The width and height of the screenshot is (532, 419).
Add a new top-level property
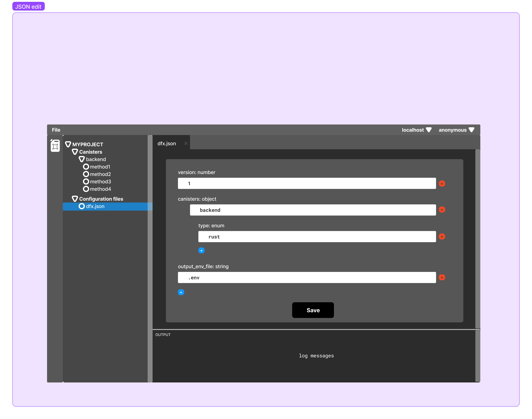(181, 292)
